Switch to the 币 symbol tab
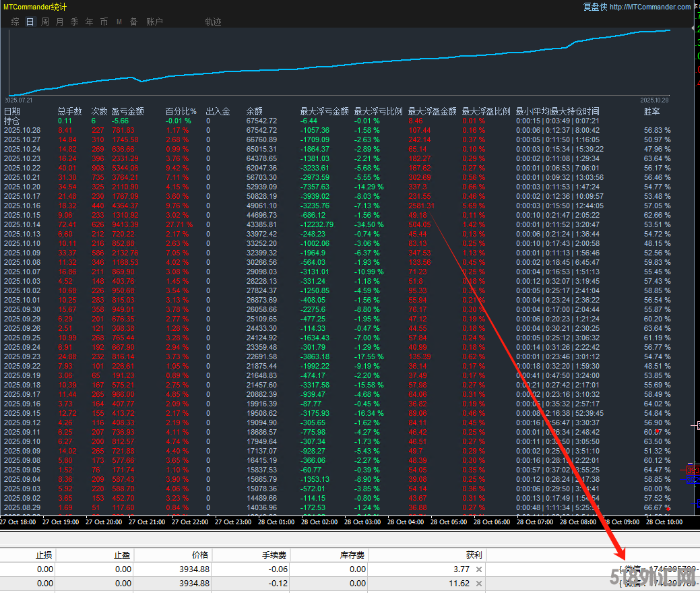700x593 pixels. (x=104, y=22)
